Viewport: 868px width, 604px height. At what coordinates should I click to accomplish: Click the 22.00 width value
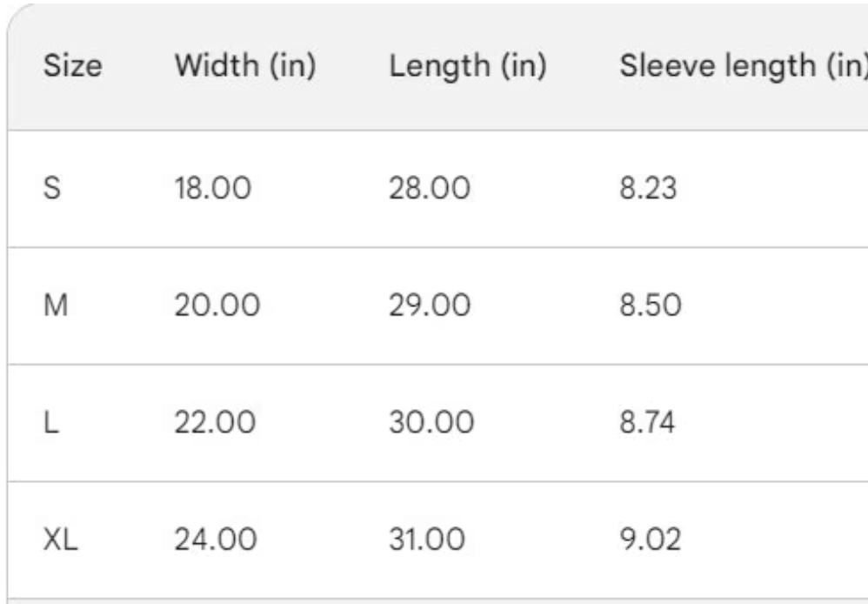(x=215, y=423)
